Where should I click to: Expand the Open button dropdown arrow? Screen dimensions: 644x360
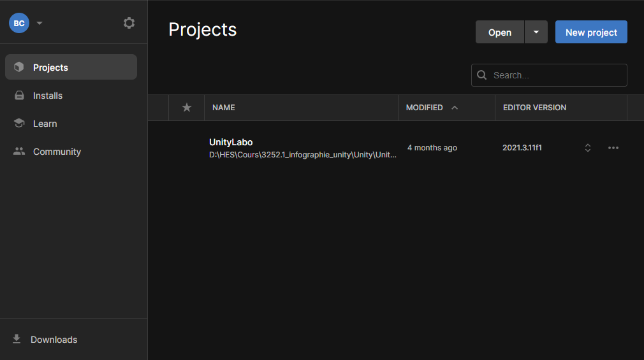(x=536, y=32)
